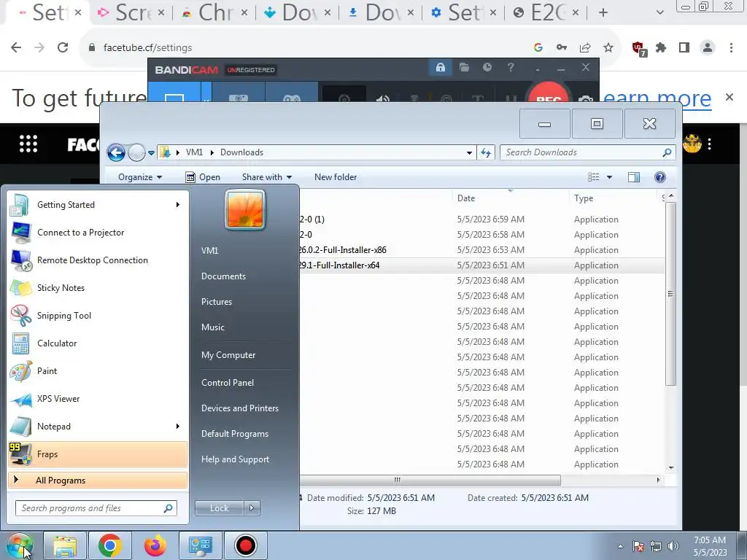Image resolution: width=747 pixels, height=560 pixels.
Task: Click the network tray icon
Action: [656, 546]
